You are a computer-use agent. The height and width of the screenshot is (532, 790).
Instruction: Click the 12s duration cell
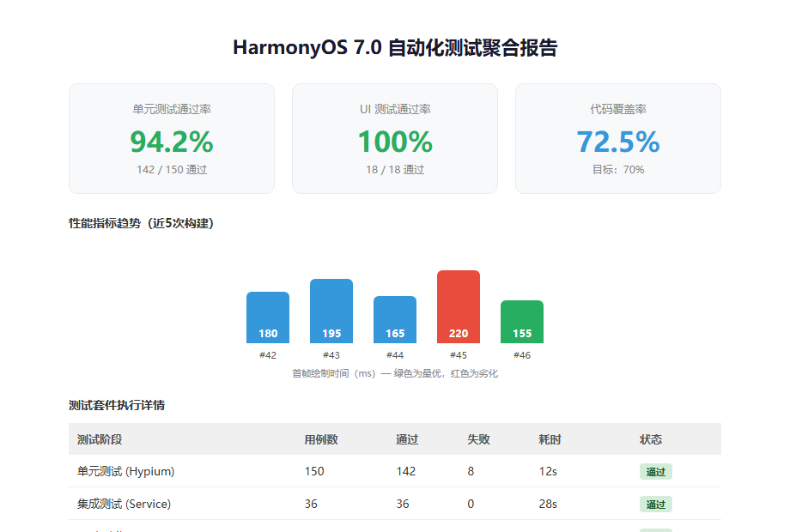[548, 472]
